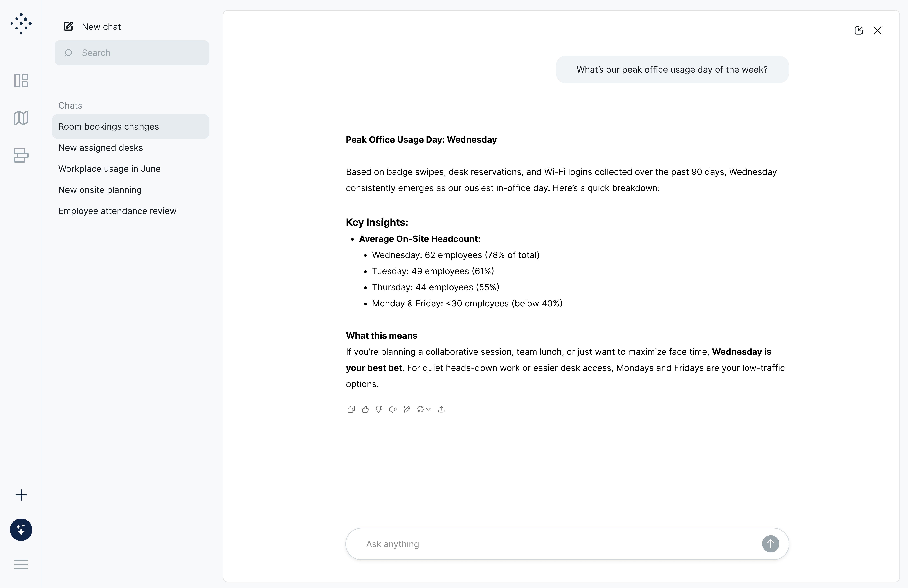This screenshot has height=588, width=908.
Task: Give the response a thumbs up
Action: click(365, 409)
